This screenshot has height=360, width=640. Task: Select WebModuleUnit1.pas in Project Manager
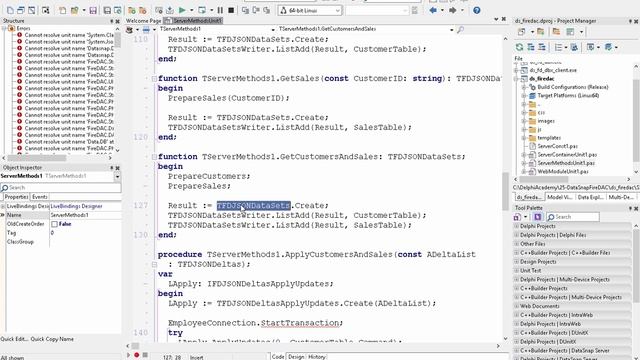pyautogui.click(x=563, y=172)
